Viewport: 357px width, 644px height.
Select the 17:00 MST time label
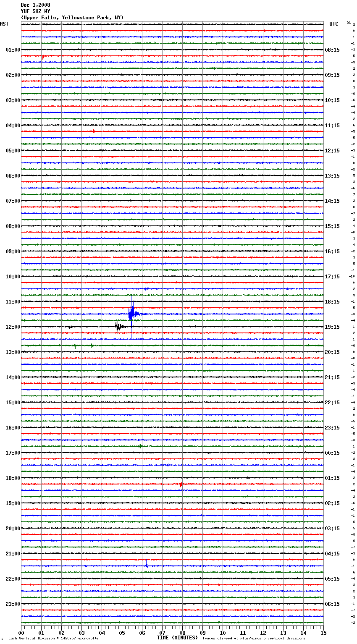click(13, 453)
